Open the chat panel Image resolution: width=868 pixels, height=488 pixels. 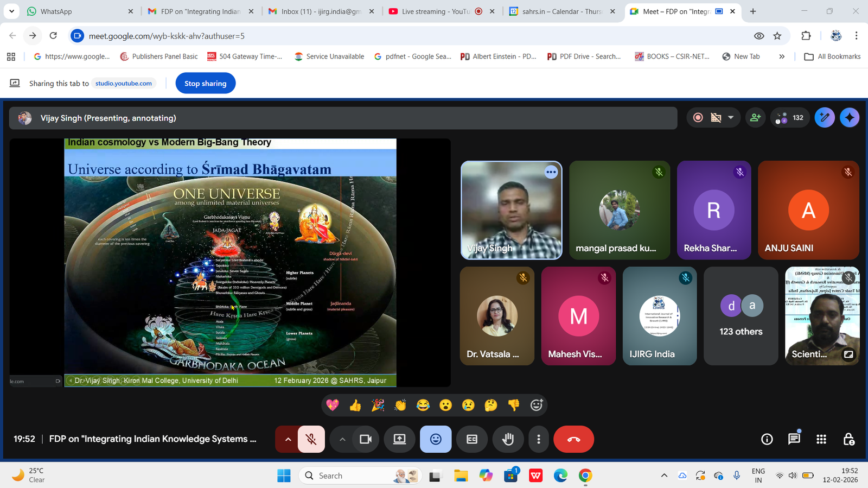(794, 439)
